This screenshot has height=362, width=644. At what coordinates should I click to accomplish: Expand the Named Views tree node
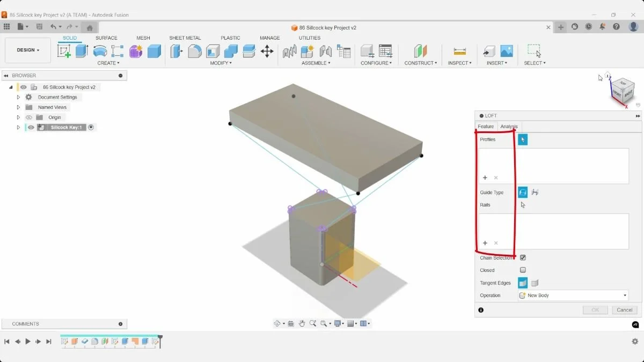[x=18, y=107]
